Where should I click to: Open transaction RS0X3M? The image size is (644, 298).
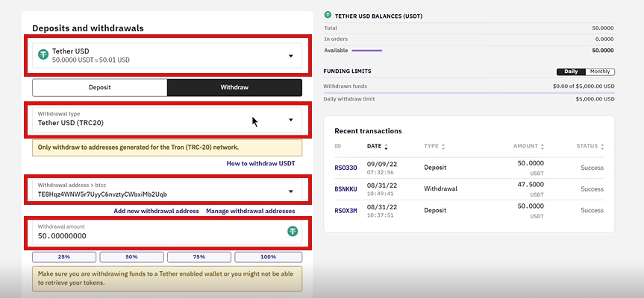click(x=346, y=210)
